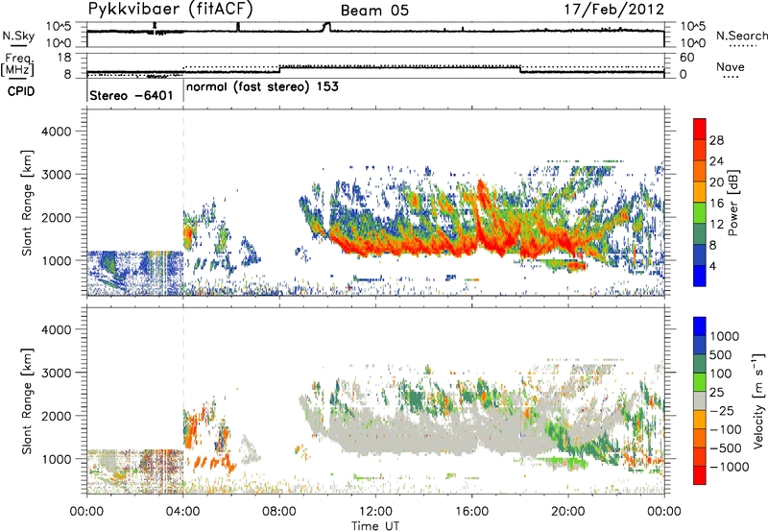Screen dimensions: 768x532
Task: Click the 4000 tick on power panel
Action: pyautogui.click(x=56, y=132)
